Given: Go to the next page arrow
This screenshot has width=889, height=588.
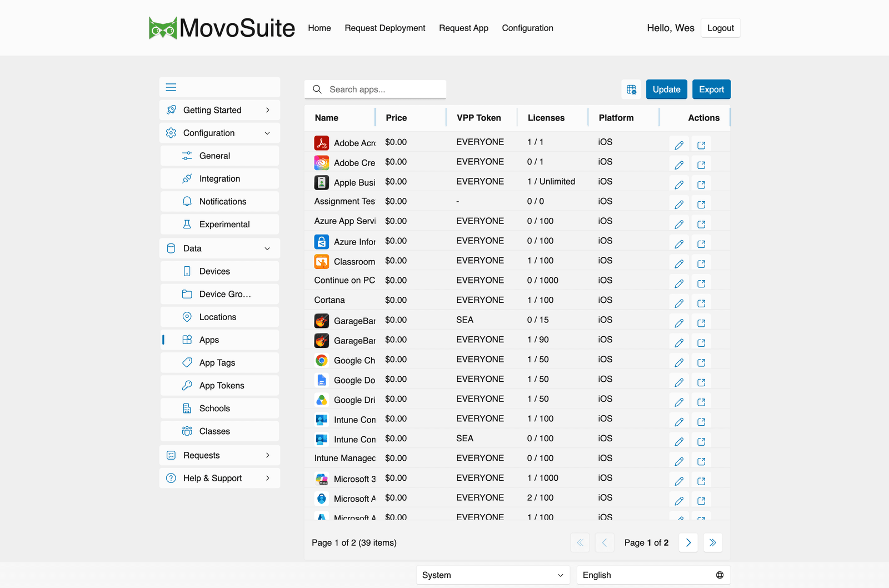Looking at the screenshot, I should 688,542.
